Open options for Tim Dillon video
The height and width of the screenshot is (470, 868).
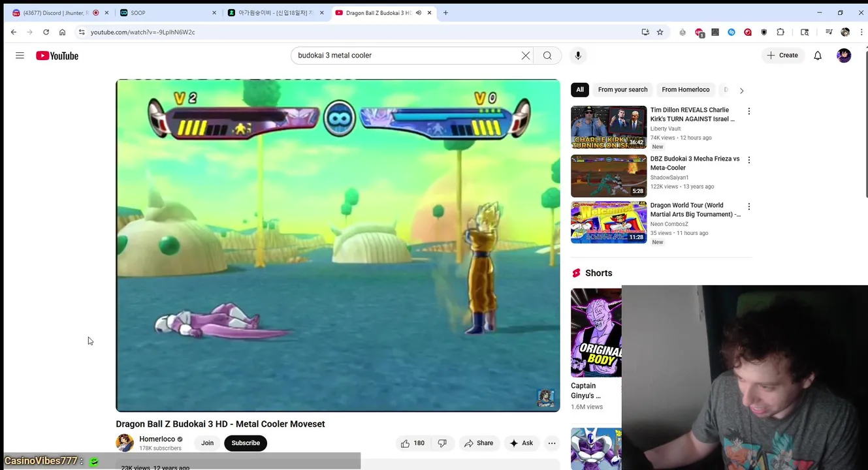pyautogui.click(x=749, y=111)
